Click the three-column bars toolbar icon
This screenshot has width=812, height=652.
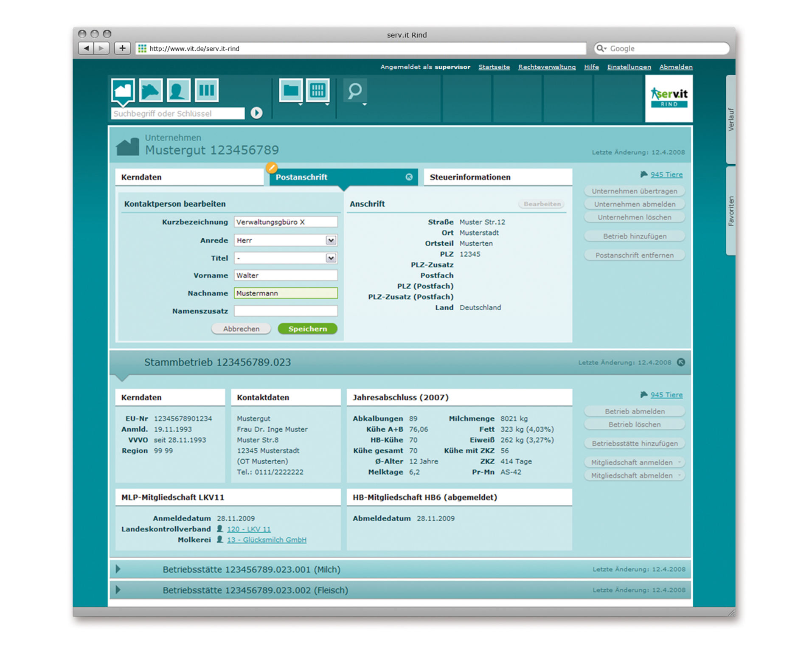coord(206,90)
